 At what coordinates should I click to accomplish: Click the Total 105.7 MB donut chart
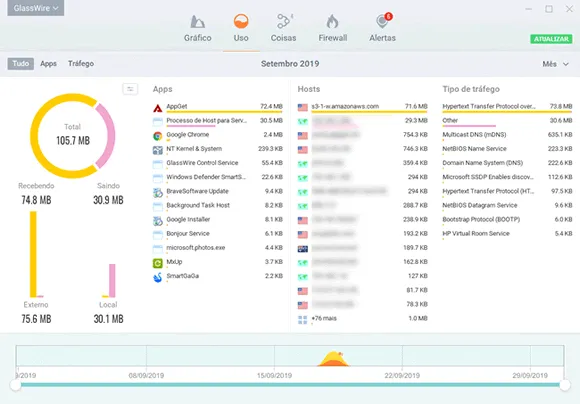point(73,135)
